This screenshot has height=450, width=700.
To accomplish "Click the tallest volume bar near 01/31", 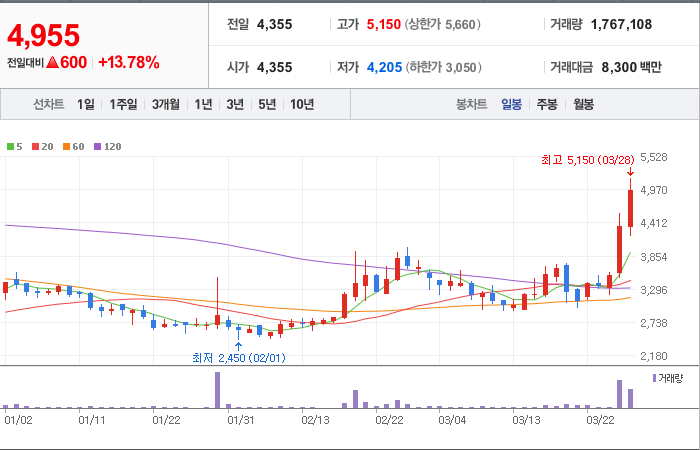I will point(217,390).
